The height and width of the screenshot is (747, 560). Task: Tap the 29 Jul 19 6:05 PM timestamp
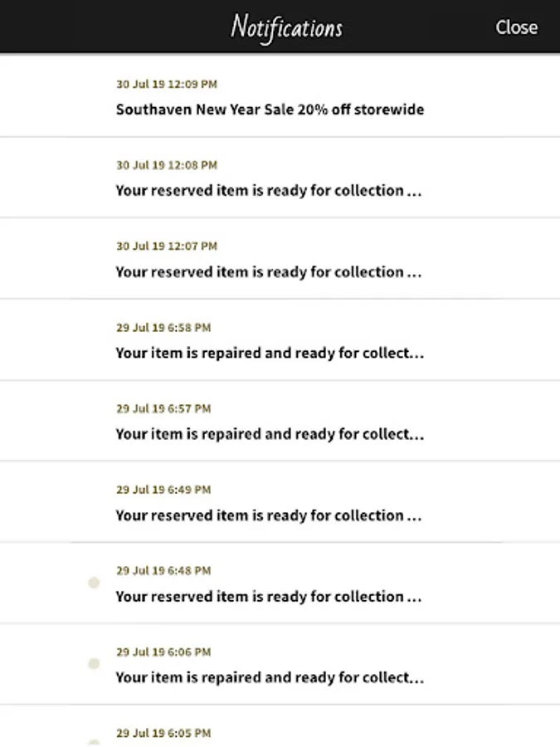point(163,734)
